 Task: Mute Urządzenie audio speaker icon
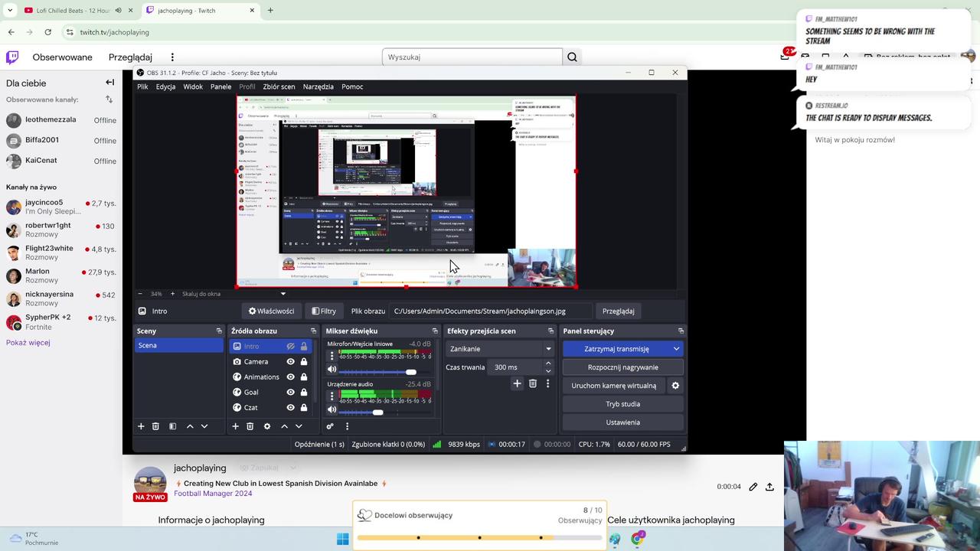[x=332, y=409]
